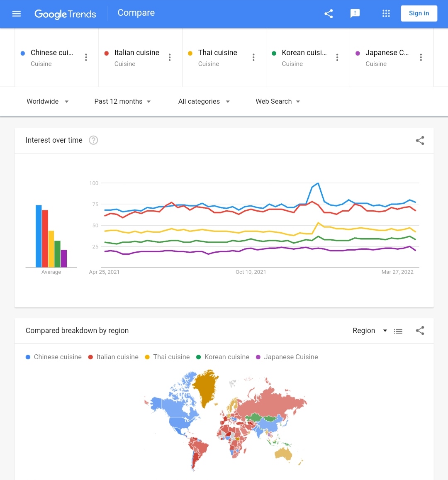Switch region breakdown to list view

[398, 331]
